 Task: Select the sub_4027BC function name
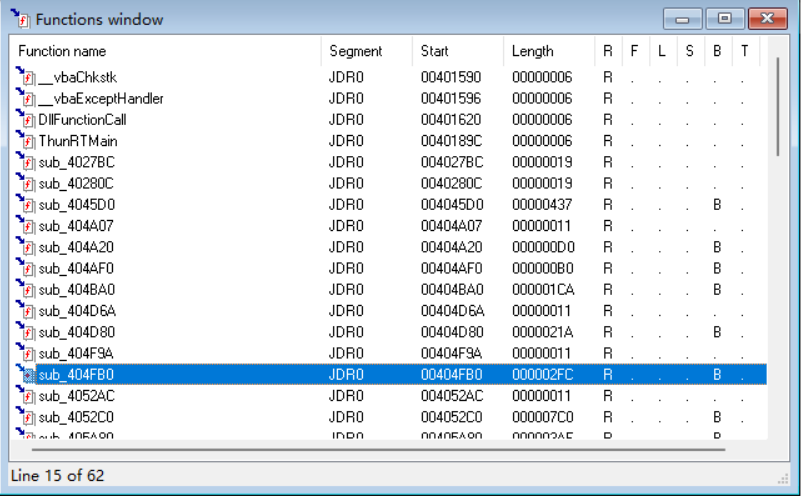click(77, 162)
